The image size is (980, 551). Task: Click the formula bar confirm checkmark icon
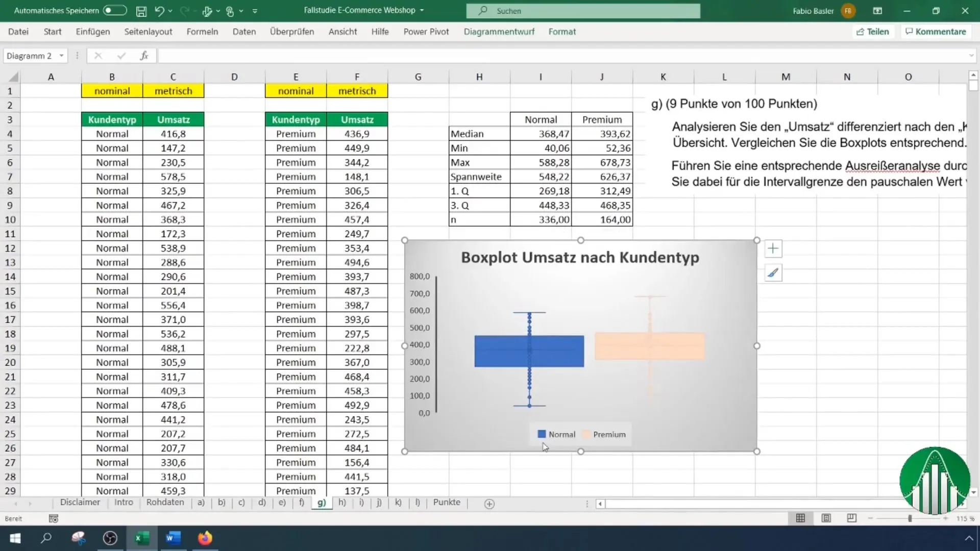pyautogui.click(x=121, y=56)
